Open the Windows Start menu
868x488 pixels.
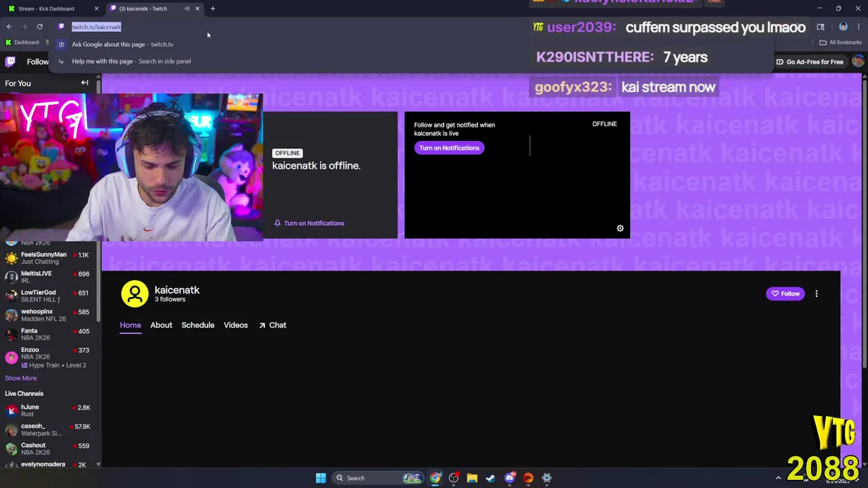pyautogui.click(x=321, y=478)
